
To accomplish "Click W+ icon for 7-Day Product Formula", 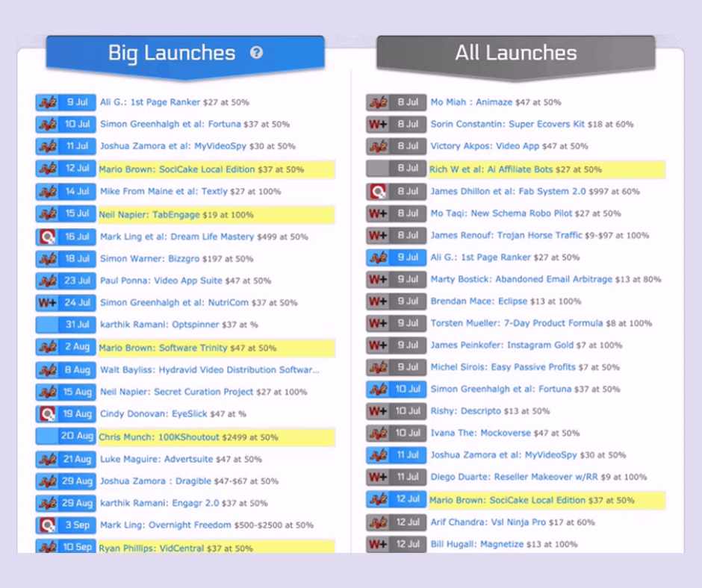I will (378, 323).
